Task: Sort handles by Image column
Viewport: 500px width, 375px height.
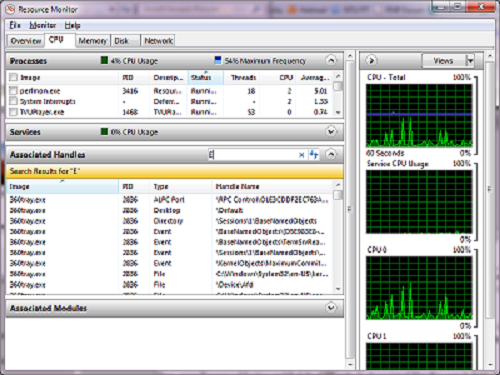Action: coord(63,186)
